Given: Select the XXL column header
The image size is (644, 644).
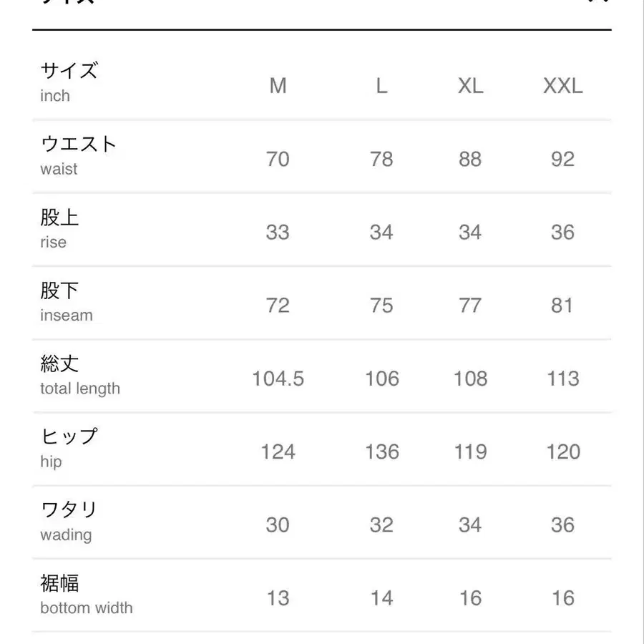Looking at the screenshot, I should click(x=563, y=86).
